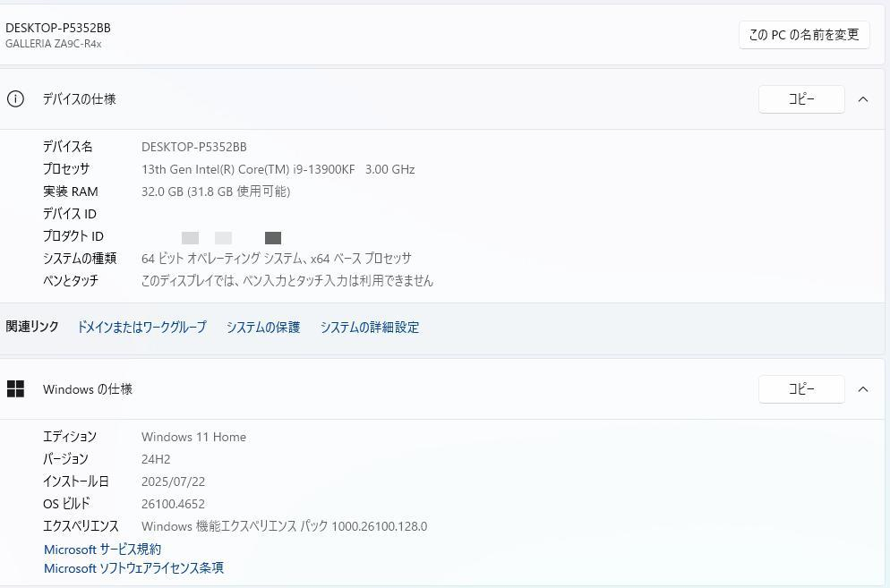Screen dimensions: 890x588
Task: Open Microsoft ソフトウェアライセンス条項 link
Action: click(133, 567)
